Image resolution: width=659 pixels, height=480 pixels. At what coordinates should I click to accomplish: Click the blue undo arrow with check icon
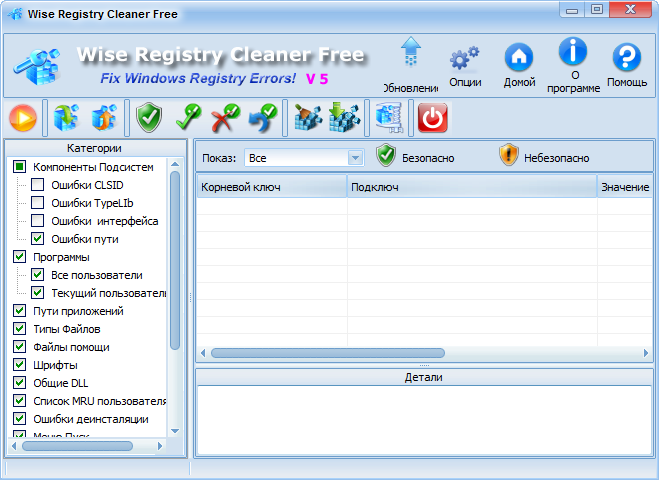pos(263,118)
